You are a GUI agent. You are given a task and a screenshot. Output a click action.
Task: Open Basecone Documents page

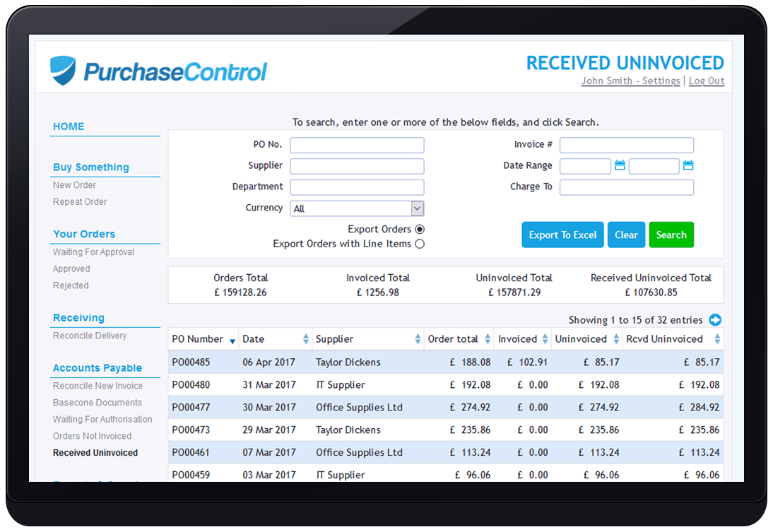[98, 403]
